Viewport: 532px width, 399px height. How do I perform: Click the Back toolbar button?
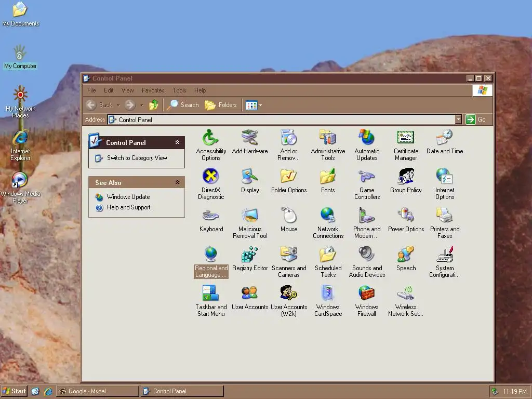(99, 105)
